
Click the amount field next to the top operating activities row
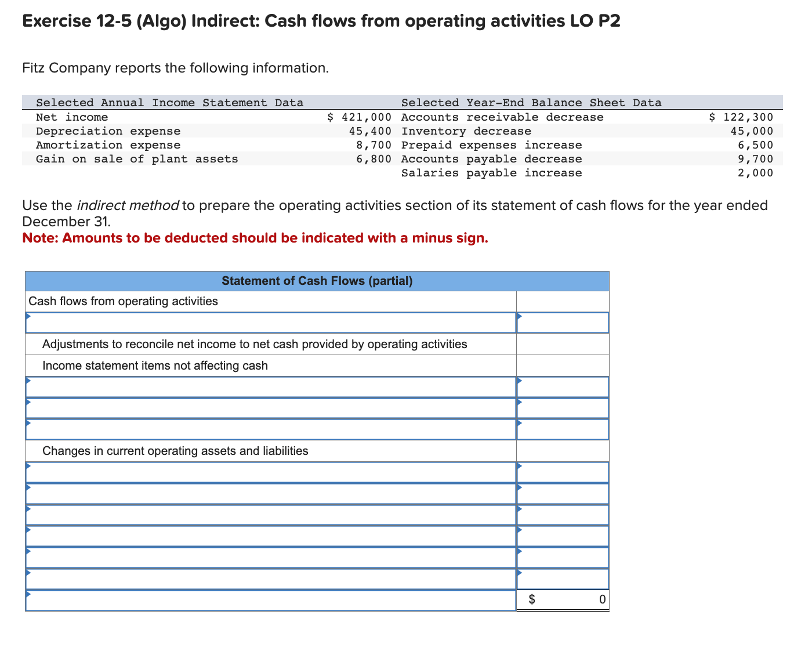[563, 323]
